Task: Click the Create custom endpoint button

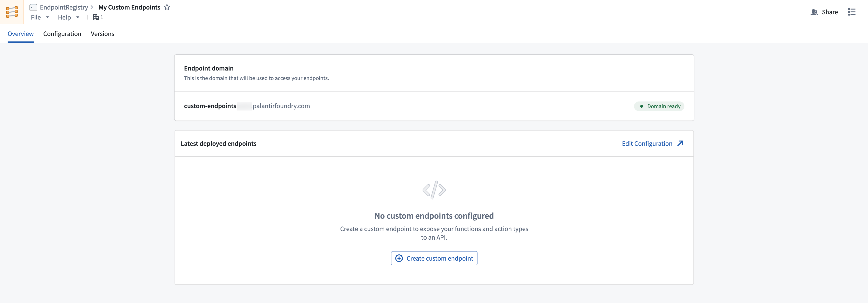Action: click(434, 258)
